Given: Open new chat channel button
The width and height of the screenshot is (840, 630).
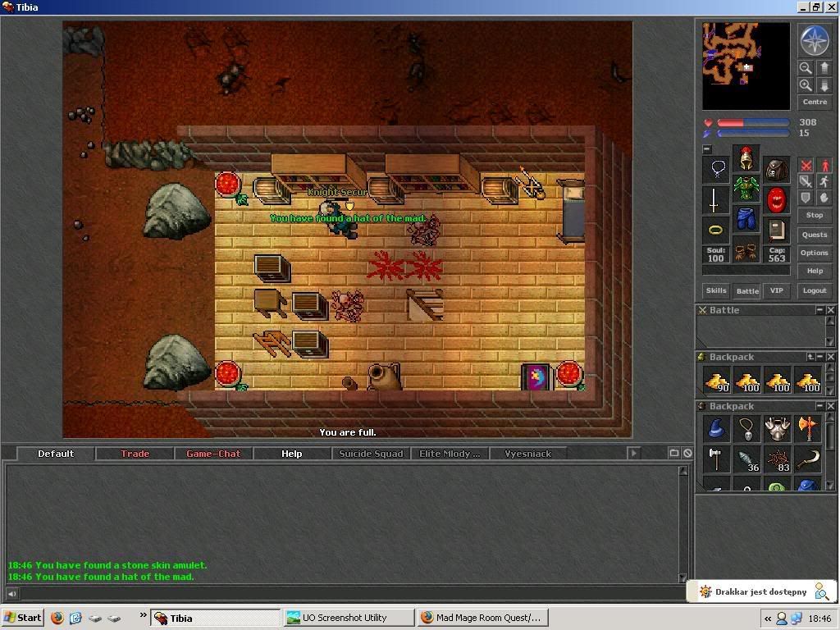Looking at the screenshot, I should coord(674,453).
